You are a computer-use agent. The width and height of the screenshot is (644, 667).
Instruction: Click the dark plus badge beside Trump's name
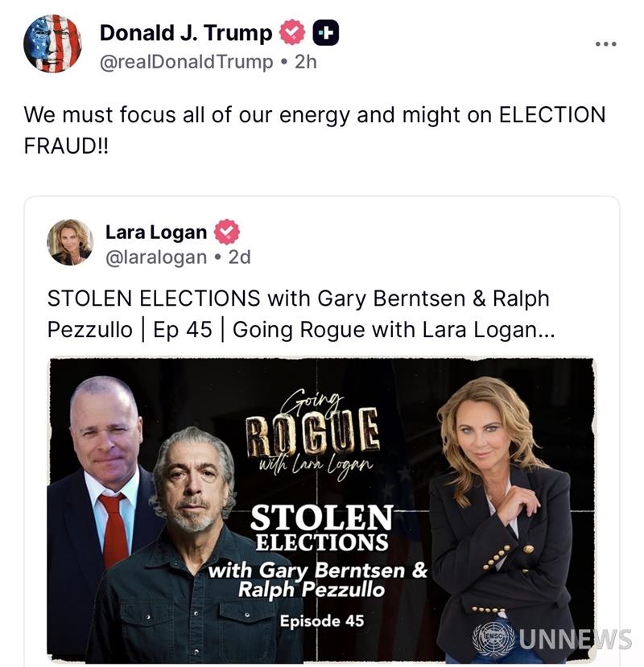[326, 32]
